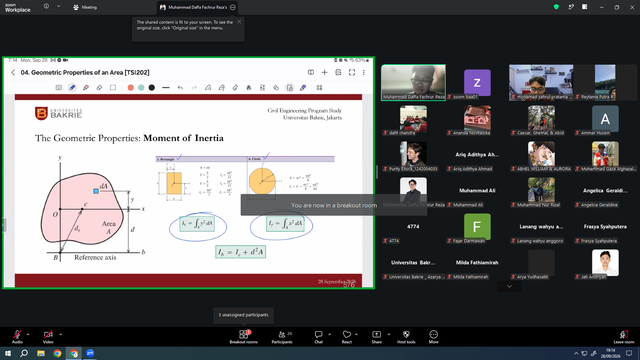Open audio options caret next to Audio

[28, 334]
